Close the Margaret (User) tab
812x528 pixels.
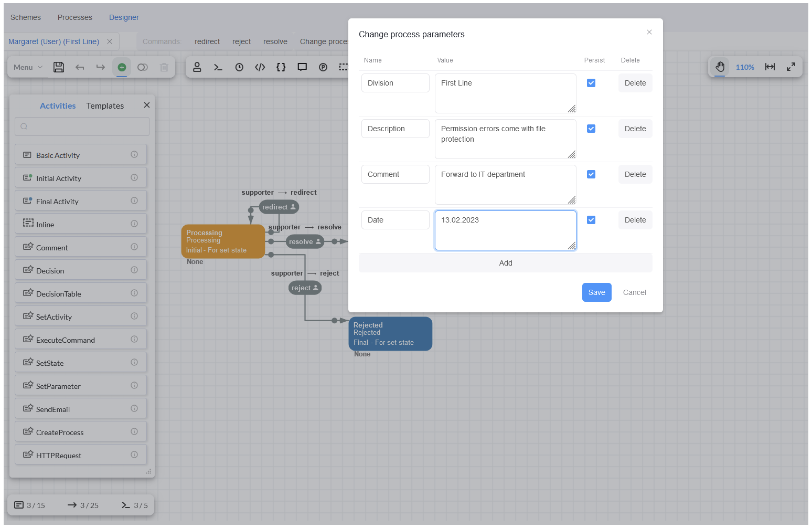coord(110,41)
